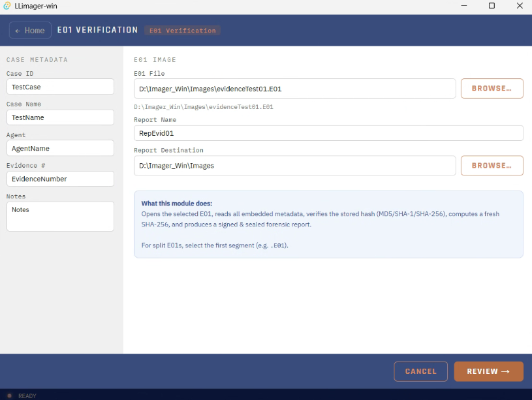
Task: Click the Agent input field
Action: pyautogui.click(x=61, y=148)
